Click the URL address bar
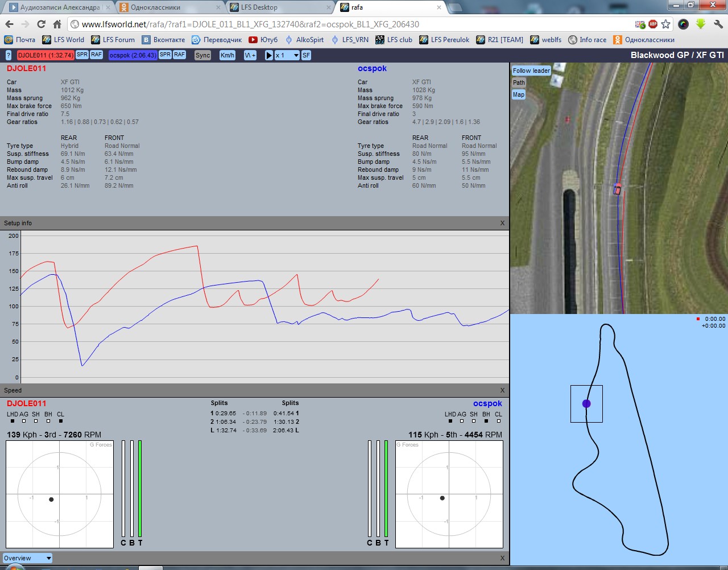This screenshot has height=570, width=728. [x=353, y=24]
